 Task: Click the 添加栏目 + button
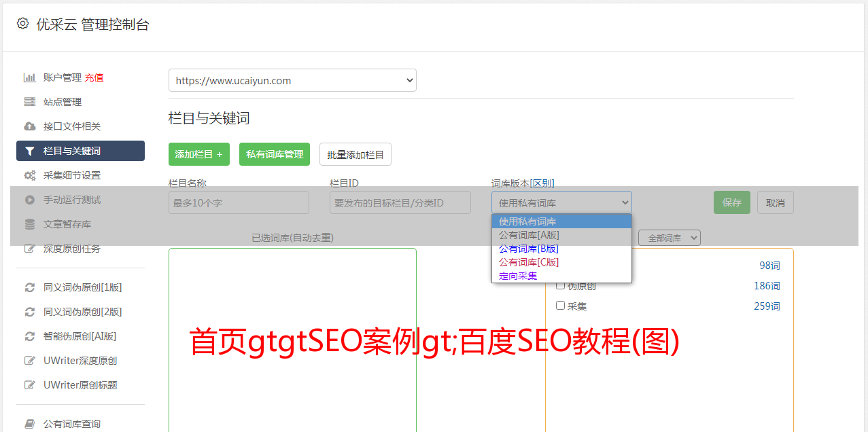[x=199, y=154]
